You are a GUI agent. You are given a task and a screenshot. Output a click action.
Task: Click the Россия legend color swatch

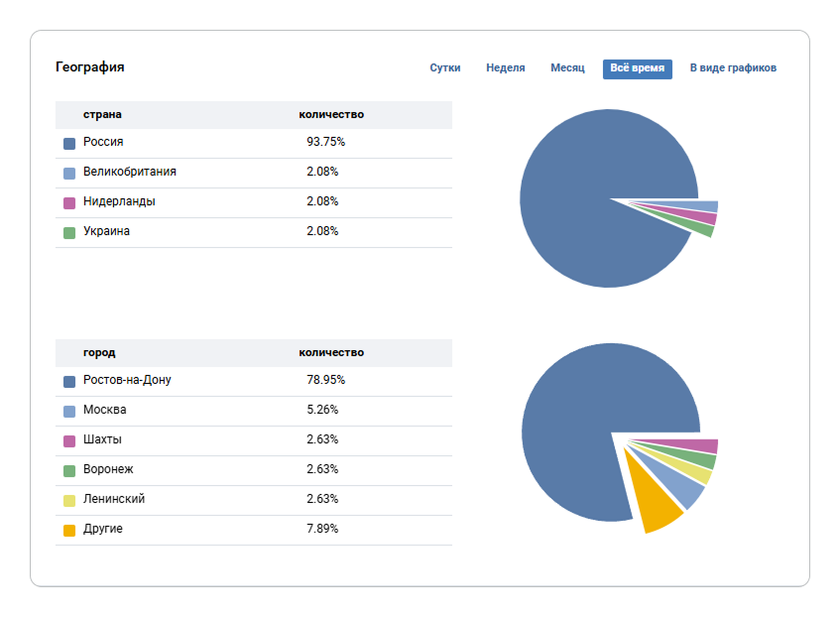(x=69, y=143)
